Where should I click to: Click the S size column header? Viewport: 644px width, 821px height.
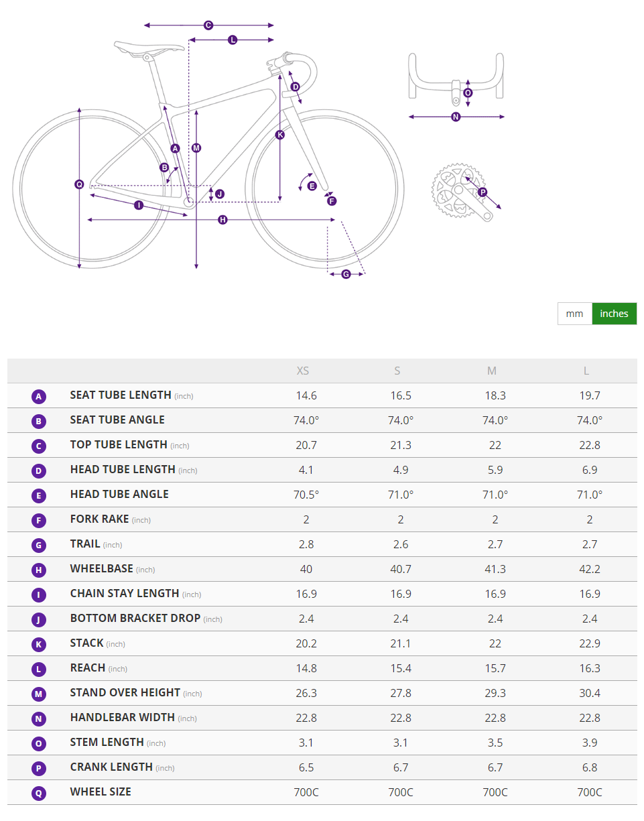397,371
